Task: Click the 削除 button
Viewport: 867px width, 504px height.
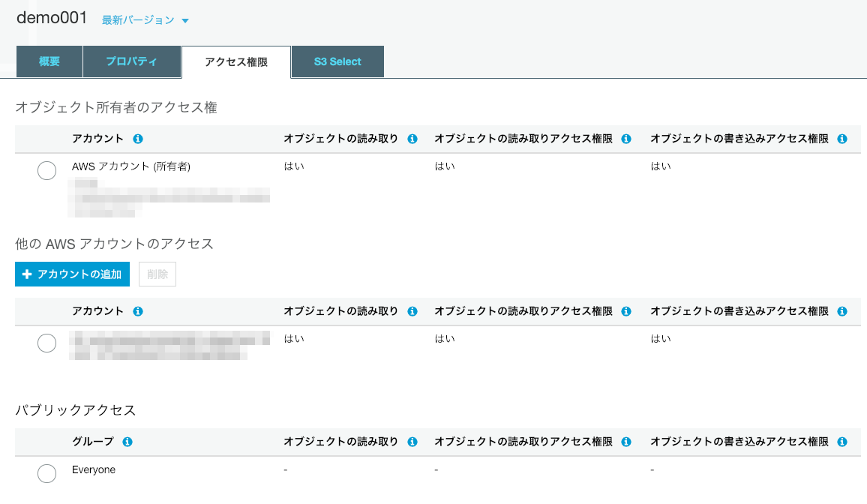Action: pyautogui.click(x=157, y=274)
